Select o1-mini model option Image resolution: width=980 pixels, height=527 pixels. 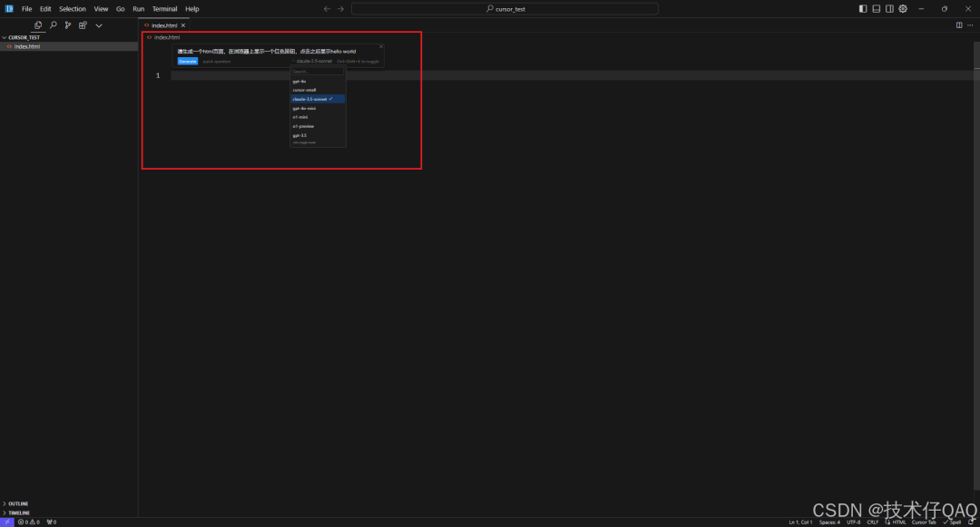[318, 117]
